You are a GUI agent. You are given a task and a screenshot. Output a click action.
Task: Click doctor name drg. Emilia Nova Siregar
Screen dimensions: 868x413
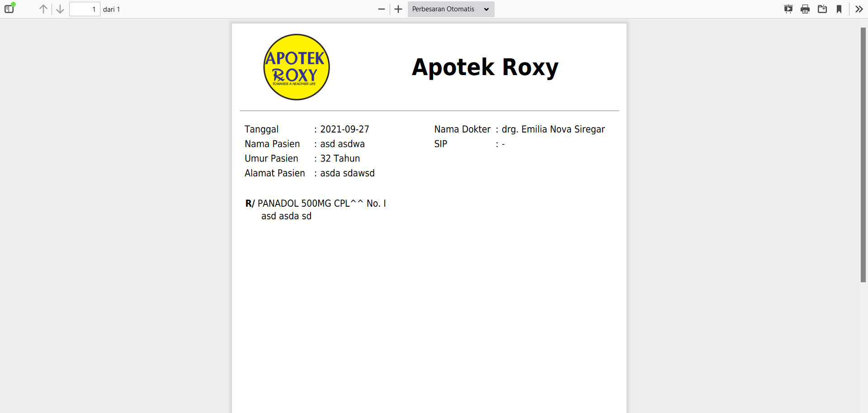[x=553, y=129]
